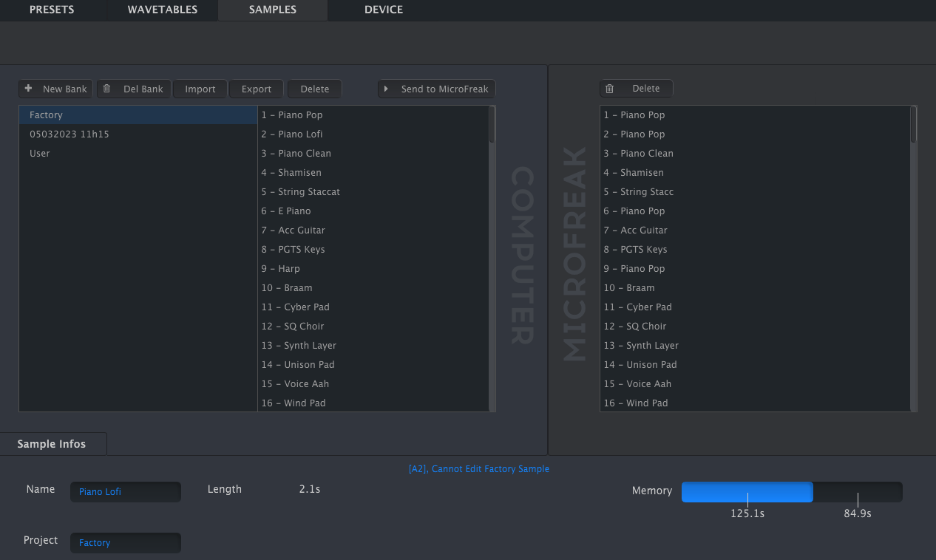The height and width of the screenshot is (560, 936).
Task: Select MicroFreak sample 10 – Braam
Action: coord(755,287)
